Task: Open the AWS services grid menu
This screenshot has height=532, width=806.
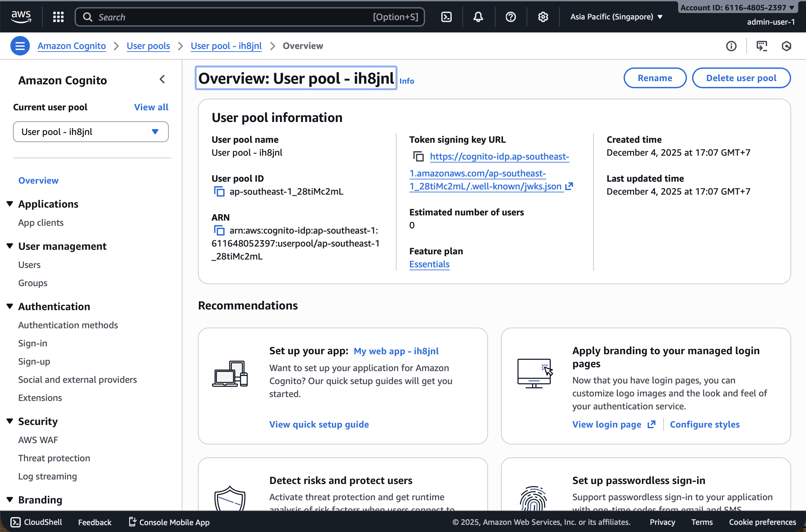Action: click(x=58, y=17)
